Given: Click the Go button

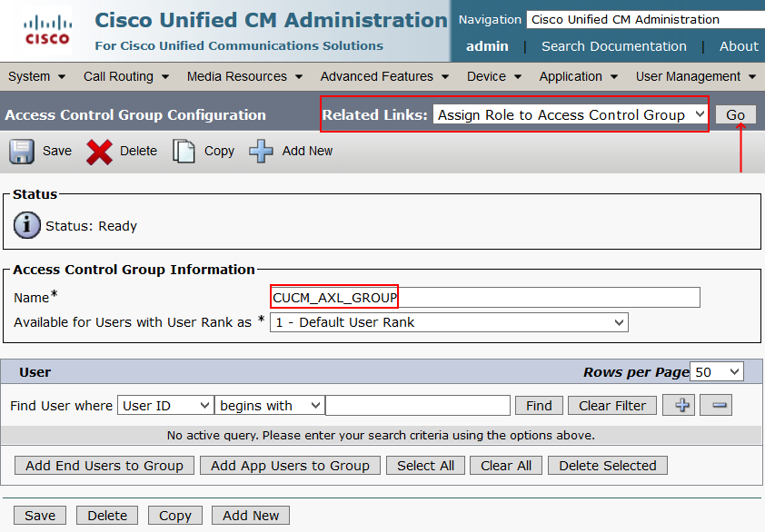Looking at the screenshot, I should (x=735, y=115).
